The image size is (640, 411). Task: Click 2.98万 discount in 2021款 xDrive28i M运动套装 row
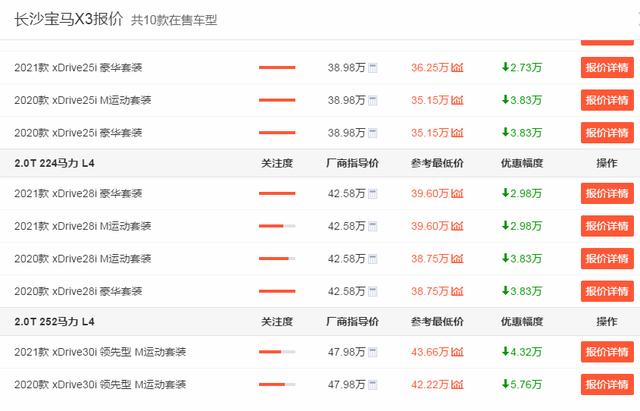(x=522, y=226)
